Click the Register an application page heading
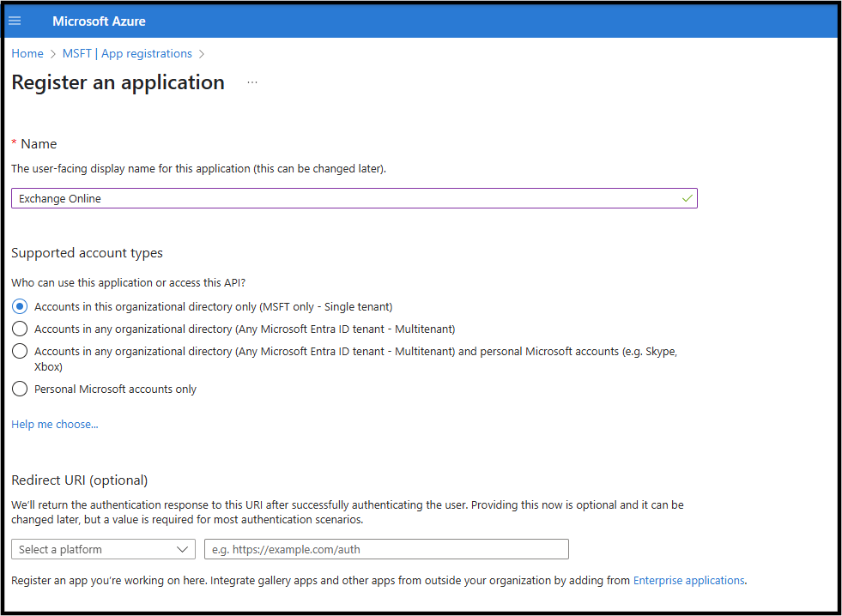 point(118,82)
